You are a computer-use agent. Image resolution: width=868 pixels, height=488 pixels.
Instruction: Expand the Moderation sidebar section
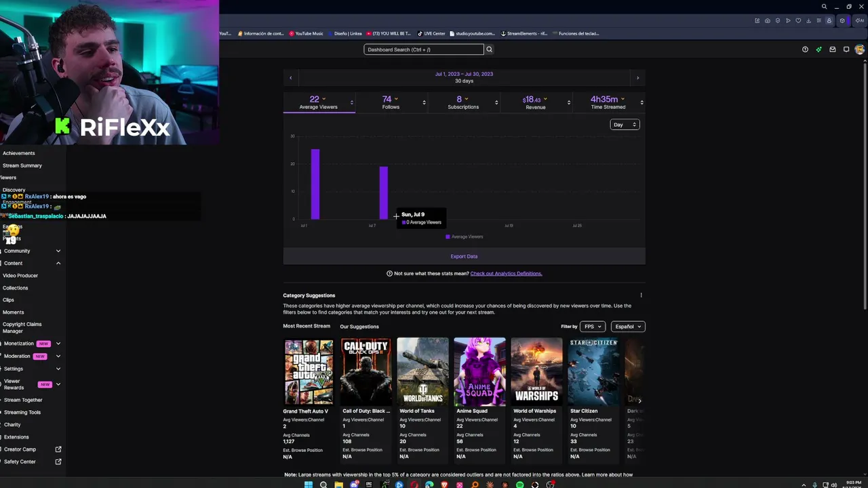(58, 356)
